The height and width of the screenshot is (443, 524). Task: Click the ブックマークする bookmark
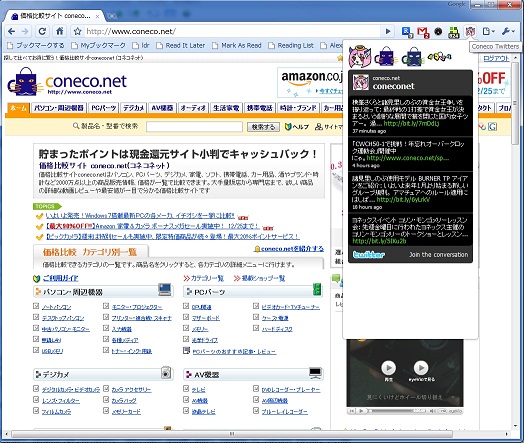(x=36, y=45)
